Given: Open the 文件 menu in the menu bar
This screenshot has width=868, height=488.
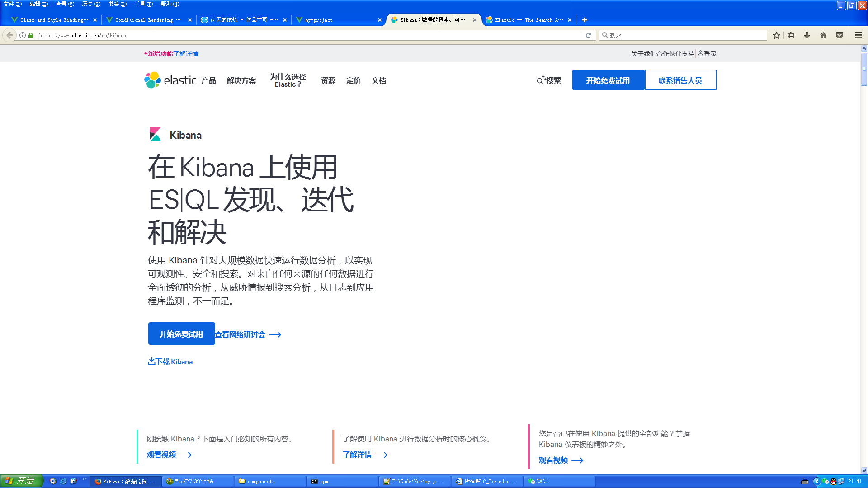Looking at the screenshot, I should point(12,4).
